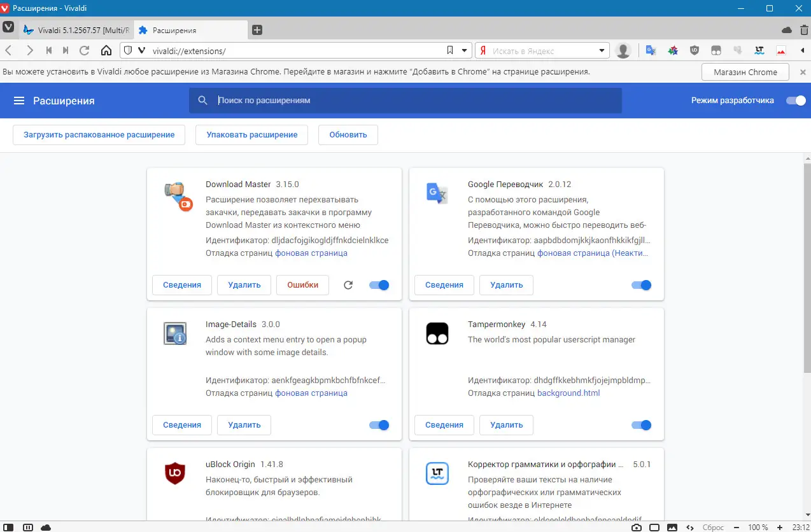Click the red image extension toolbar icon
This screenshot has height=532, width=811.
click(781, 51)
